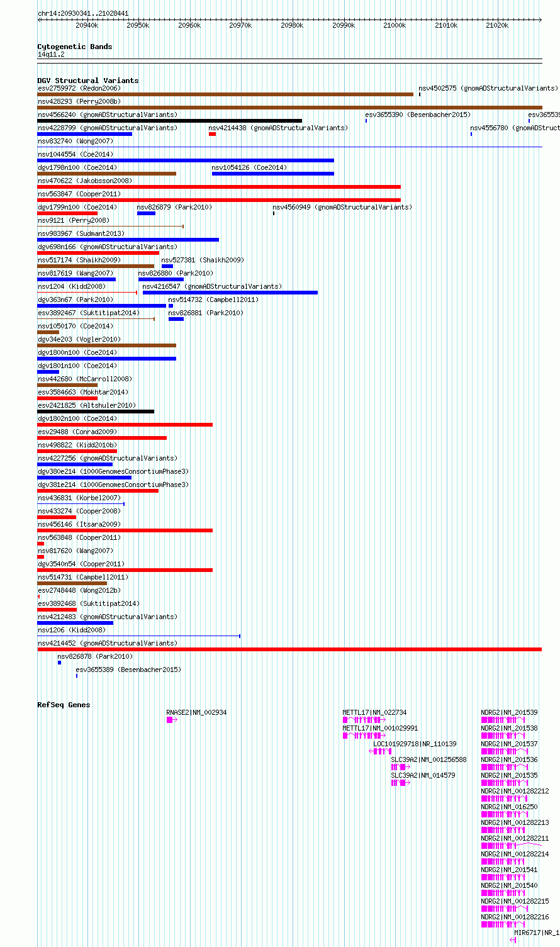Select dgv3540n54 (Cooper2011) label
The width and height of the screenshot is (560, 947).
coord(81,564)
